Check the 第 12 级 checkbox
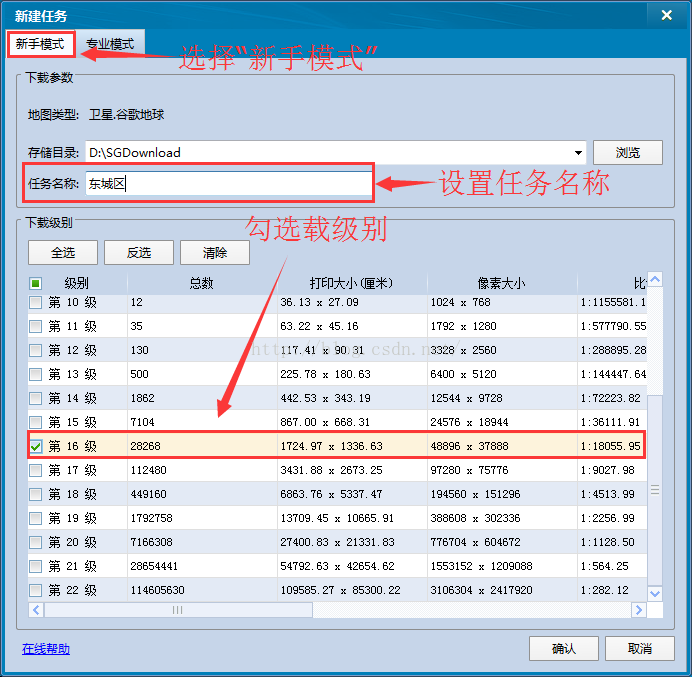 coord(36,350)
